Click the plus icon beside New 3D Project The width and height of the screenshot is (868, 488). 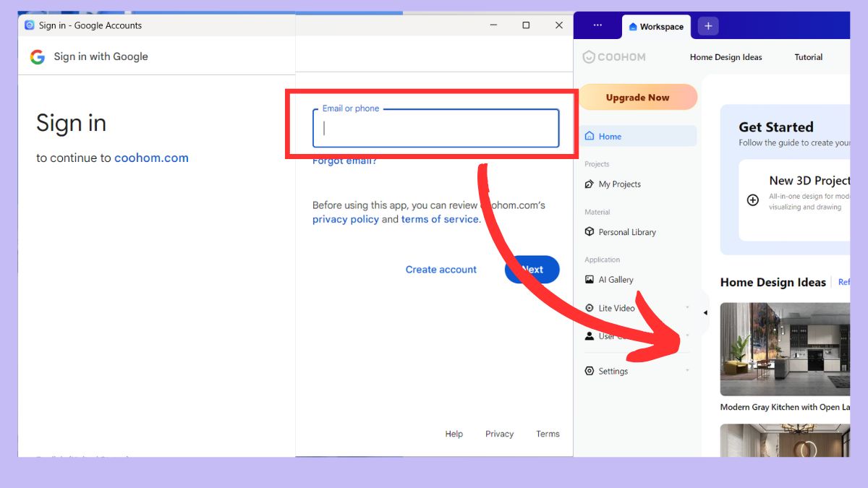(x=753, y=200)
